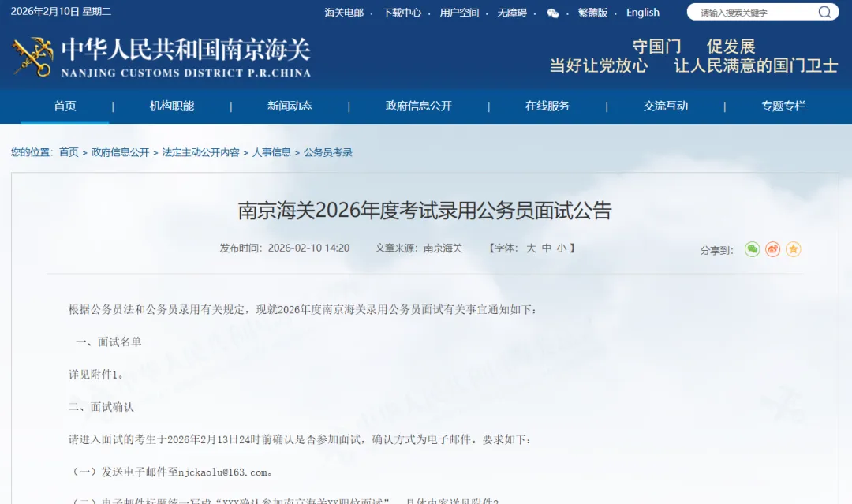The image size is (852, 504).
Task: Open the 交流互动 navigation menu
Action: coord(666,106)
